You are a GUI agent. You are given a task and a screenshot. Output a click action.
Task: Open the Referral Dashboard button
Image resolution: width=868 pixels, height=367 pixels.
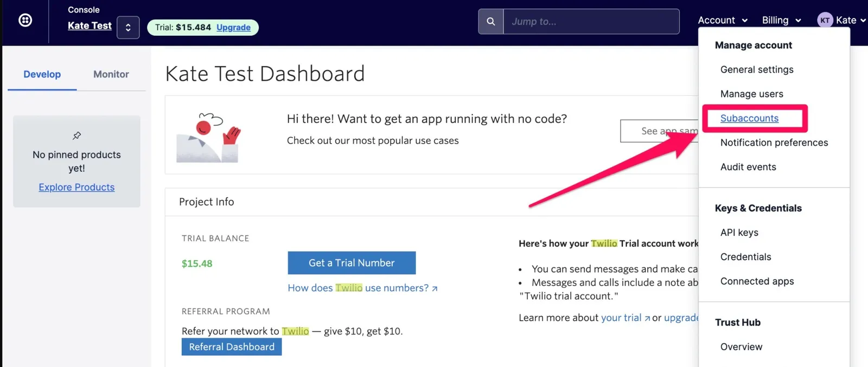[x=232, y=347]
